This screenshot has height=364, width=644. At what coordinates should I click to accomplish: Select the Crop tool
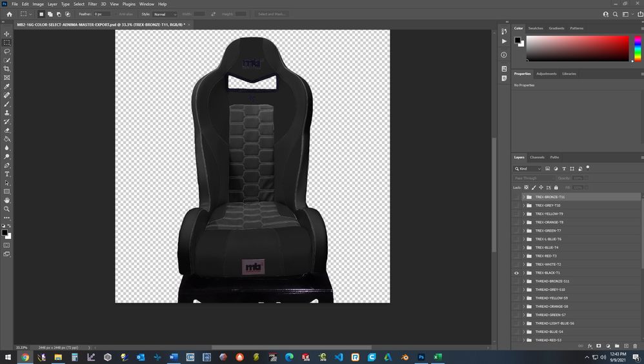(x=6, y=68)
